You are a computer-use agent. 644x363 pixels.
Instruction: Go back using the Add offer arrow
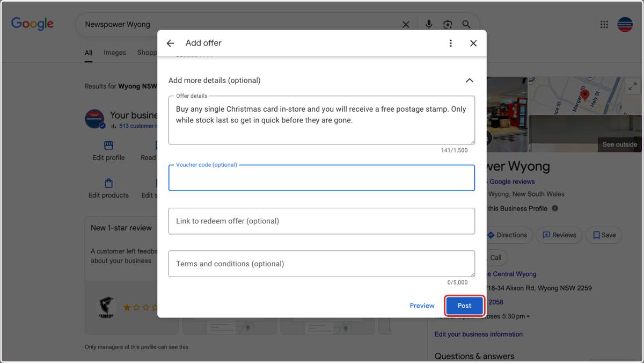click(170, 43)
